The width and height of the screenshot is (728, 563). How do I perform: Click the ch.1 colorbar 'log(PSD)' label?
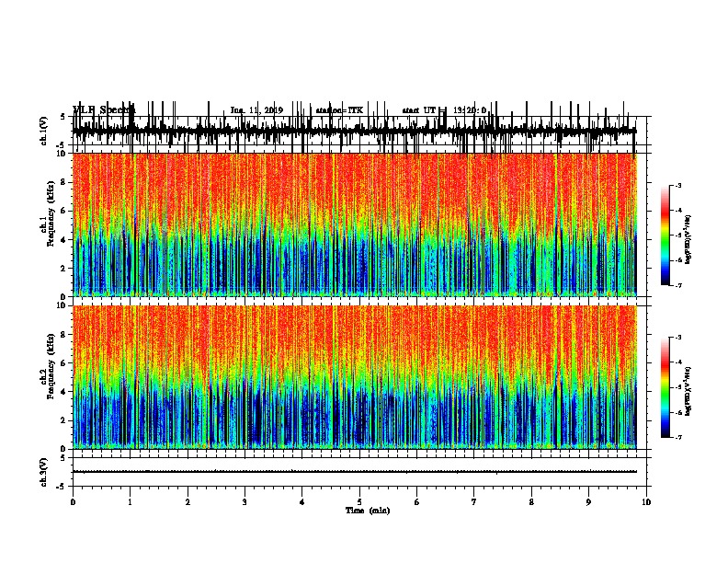pos(688,240)
